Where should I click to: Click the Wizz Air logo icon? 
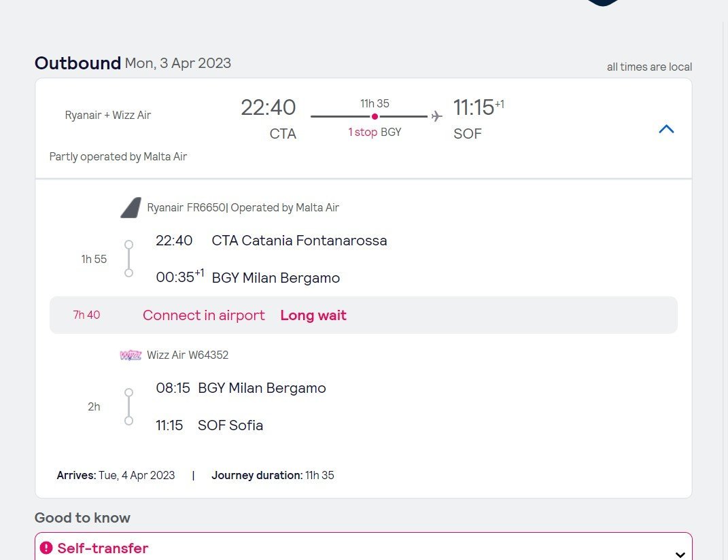point(130,355)
